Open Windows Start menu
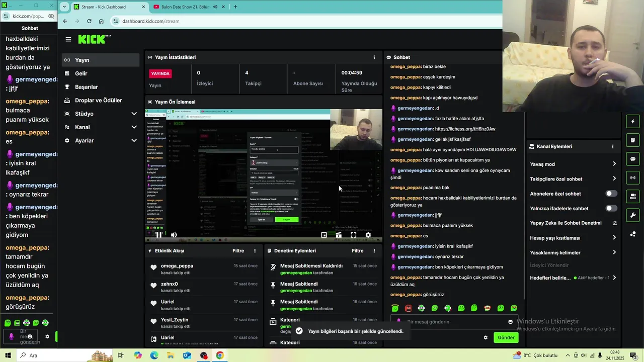 click(8, 355)
